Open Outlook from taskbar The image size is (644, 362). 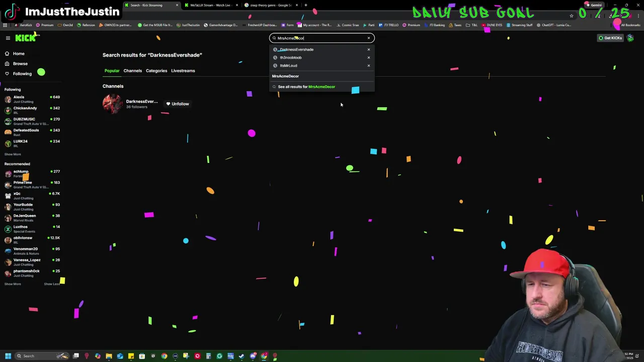point(120,356)
